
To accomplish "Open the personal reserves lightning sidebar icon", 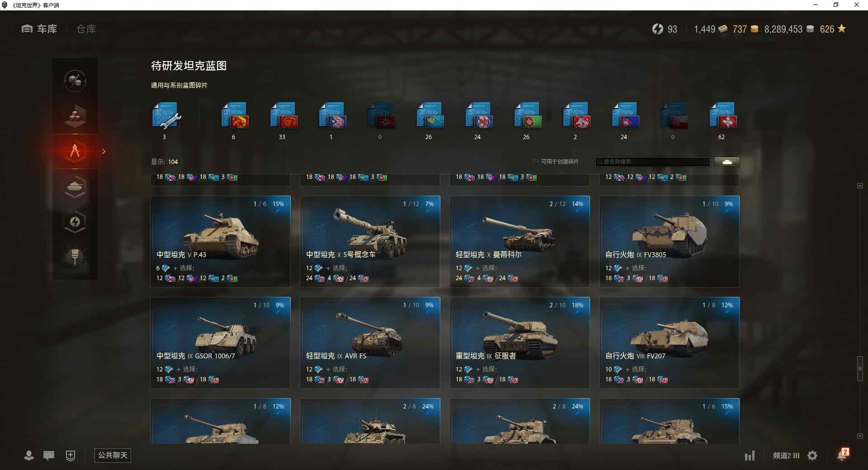I will click(75, 221).
